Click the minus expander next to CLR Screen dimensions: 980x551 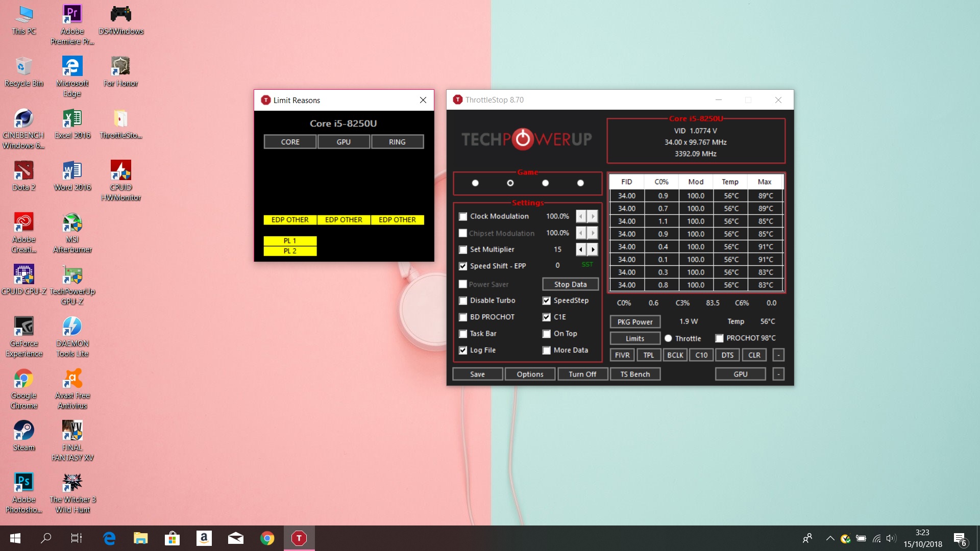tap(778, 355)
